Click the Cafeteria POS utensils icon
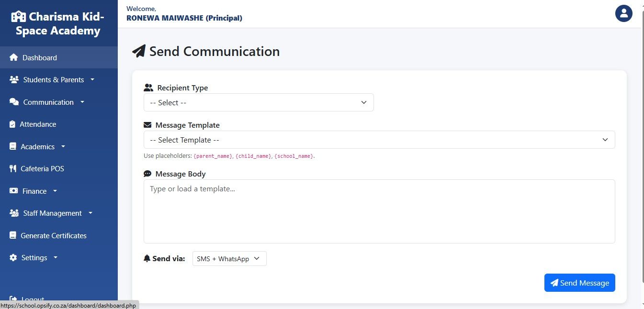This screenshot has width=644, height=309. tap(13, 169)
